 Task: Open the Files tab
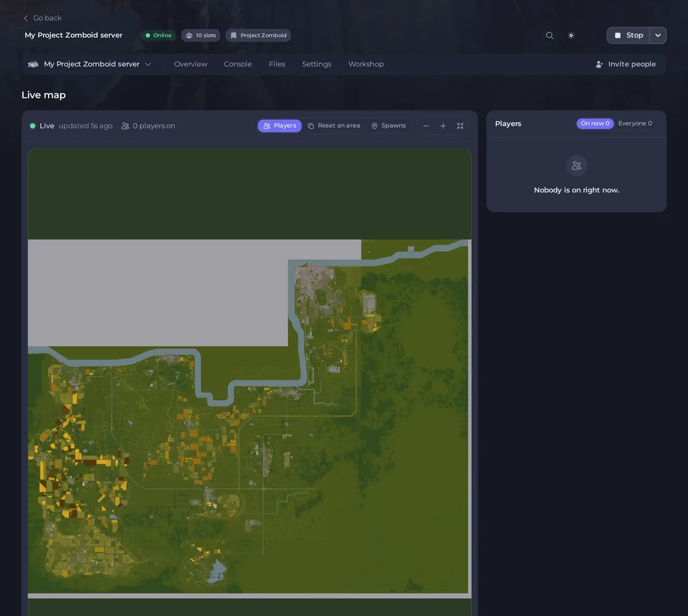pos(277,64)
